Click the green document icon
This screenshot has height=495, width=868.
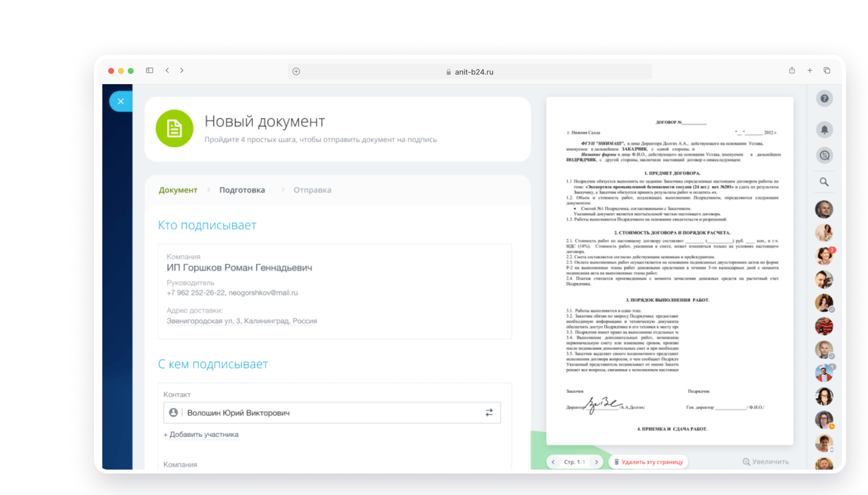(174, 129)
